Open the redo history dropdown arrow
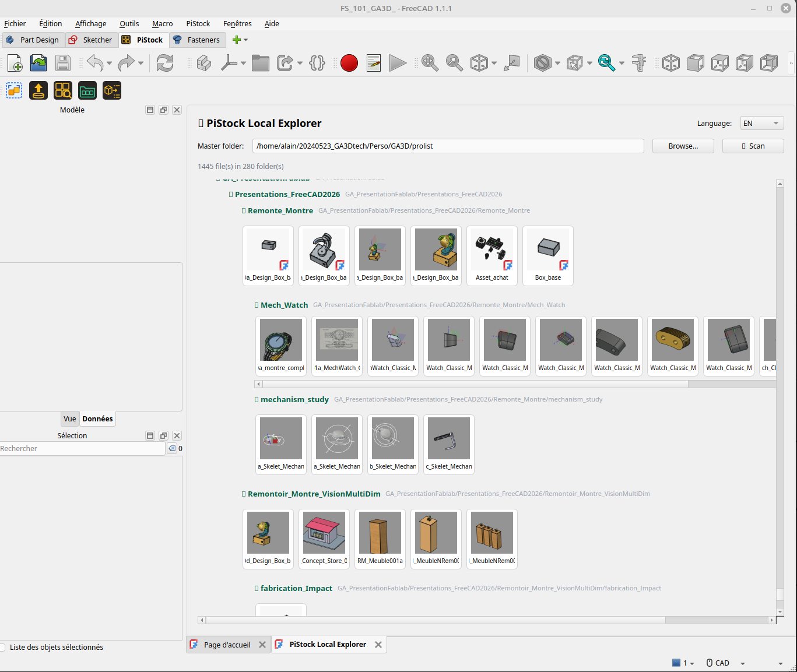The height and width of the screenshot is (672, 797). [x=141, y=63]
